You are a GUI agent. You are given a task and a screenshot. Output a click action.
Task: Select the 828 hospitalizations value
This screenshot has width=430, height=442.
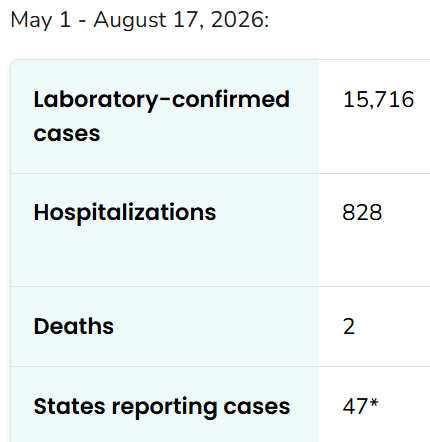point(362,213)
